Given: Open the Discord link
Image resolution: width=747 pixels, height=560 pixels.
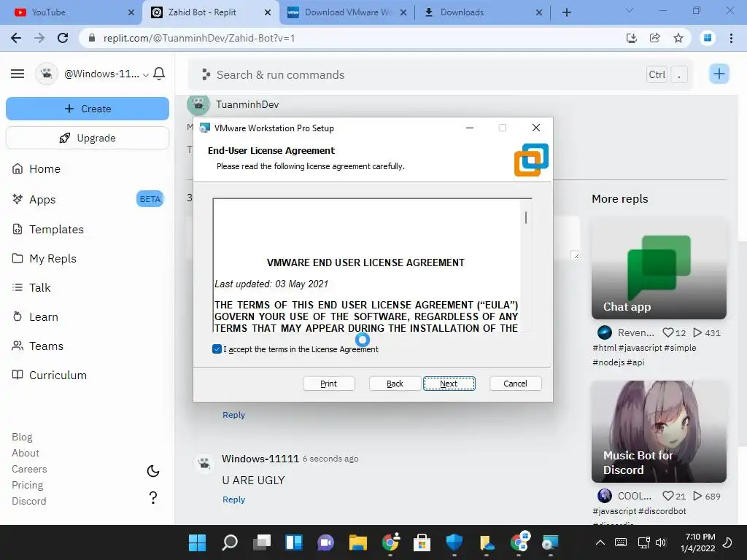Looking at the screenshot, I should tap(28, 501).
